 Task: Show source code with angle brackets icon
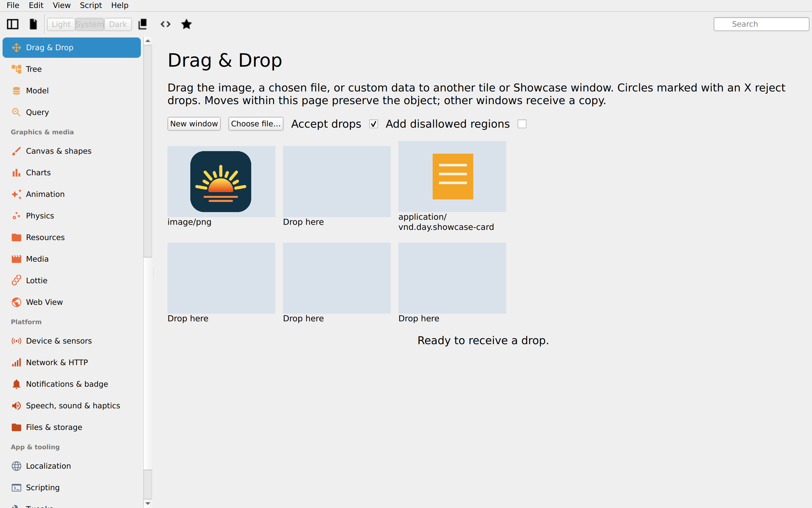tap(166, 24)
